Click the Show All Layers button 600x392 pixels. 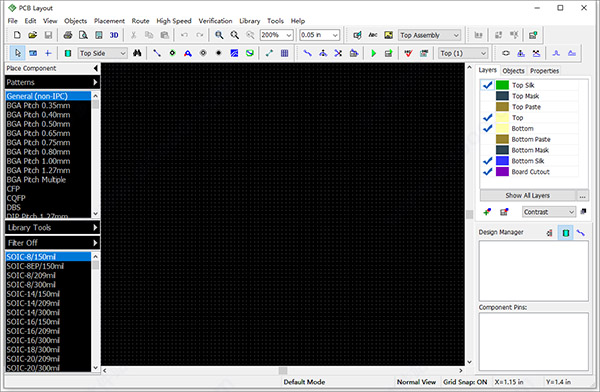pos(527,196)
